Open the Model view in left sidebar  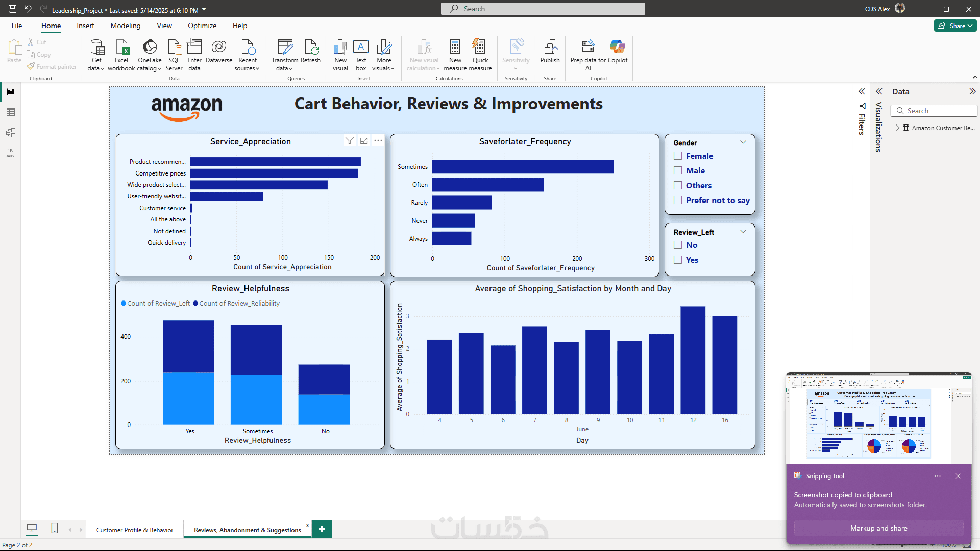pos(11,133)
